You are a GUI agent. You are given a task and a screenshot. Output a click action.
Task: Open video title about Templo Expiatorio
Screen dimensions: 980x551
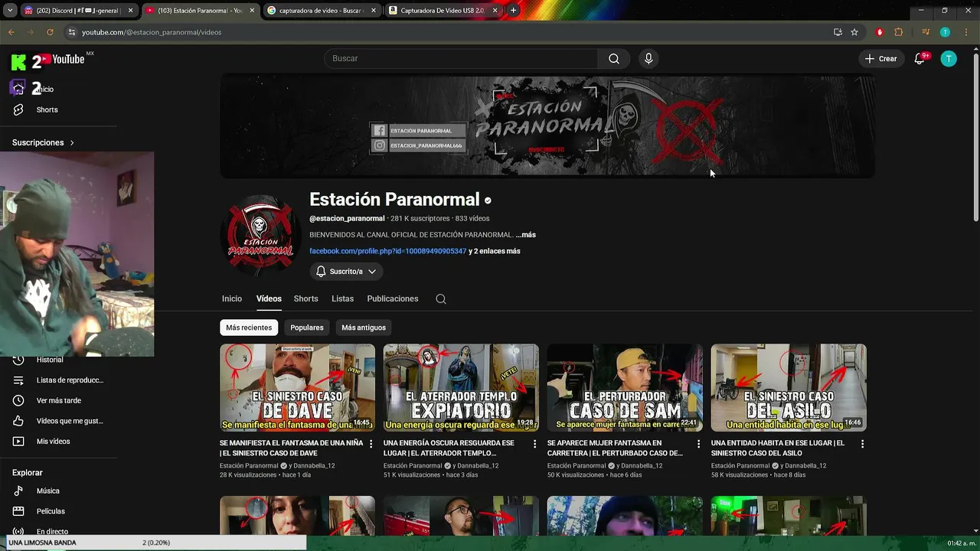coord(449,448)
